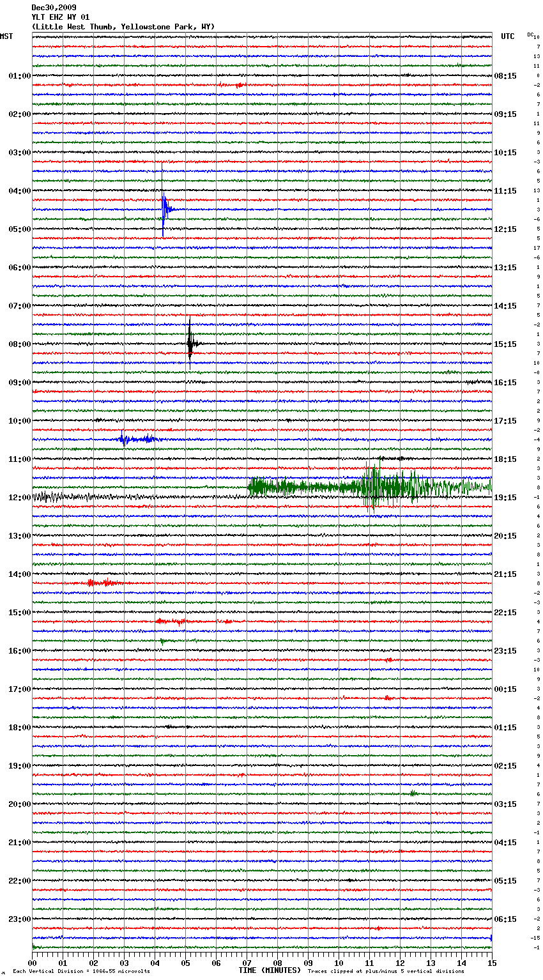The image size is (543, 980).
Task: Click the 09:00 MST time label
Action: point(19,383)
